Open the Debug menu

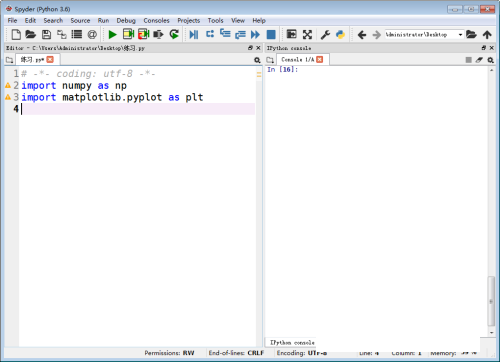(x=126, y=20)
